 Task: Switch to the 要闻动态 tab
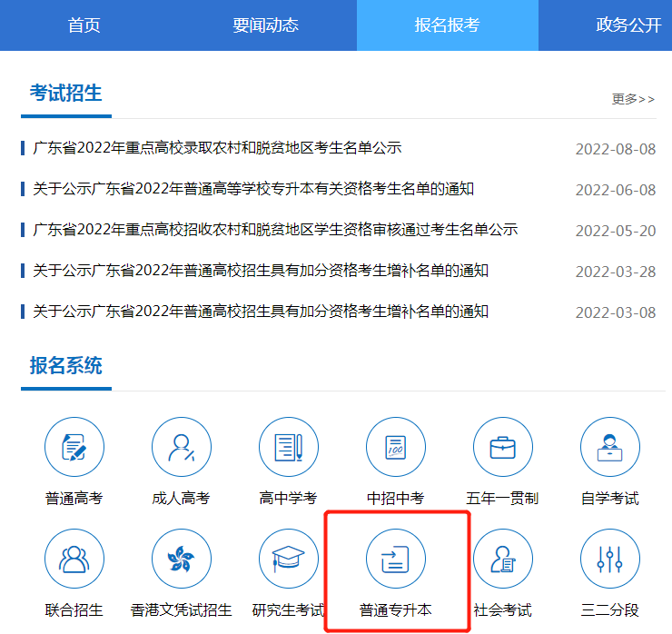266,25
